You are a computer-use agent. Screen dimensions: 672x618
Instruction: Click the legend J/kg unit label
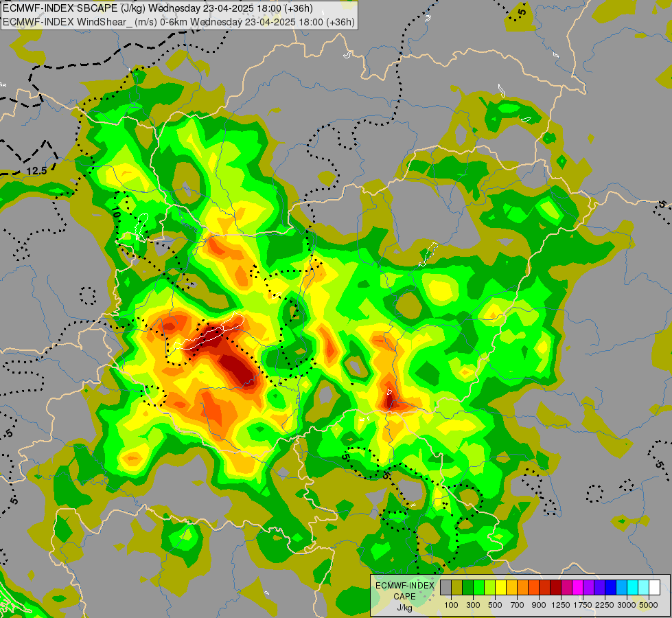click(x=404, y=608)
